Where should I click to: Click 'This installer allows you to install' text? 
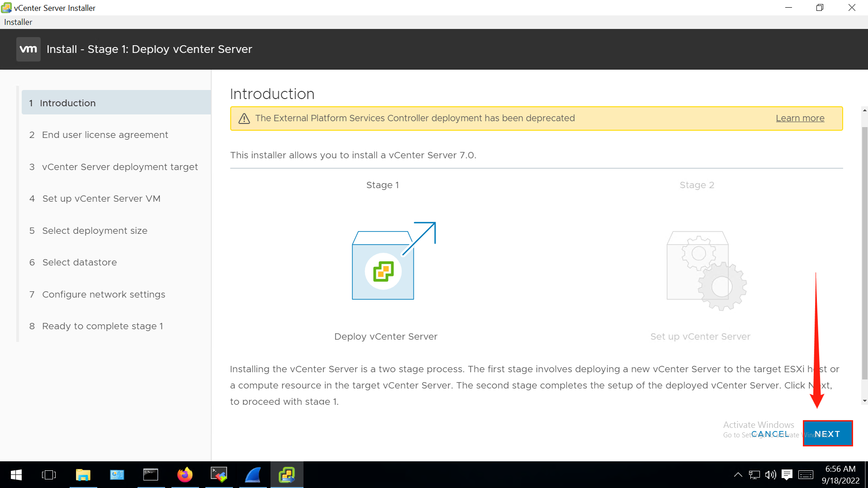click(353, 155)
